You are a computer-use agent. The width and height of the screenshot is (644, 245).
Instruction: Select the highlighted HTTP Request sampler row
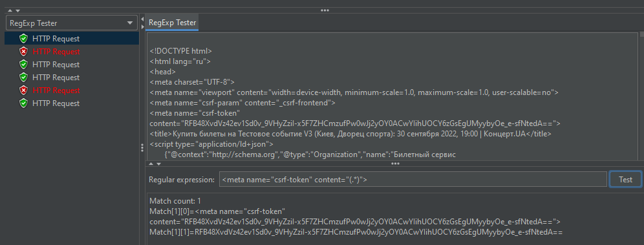(x=72, y=39)
